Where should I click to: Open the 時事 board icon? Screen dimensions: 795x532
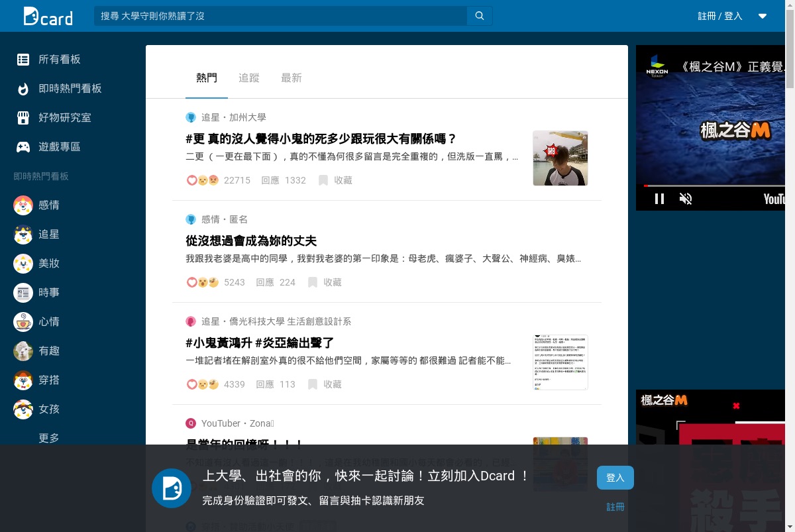click(23, 293)
